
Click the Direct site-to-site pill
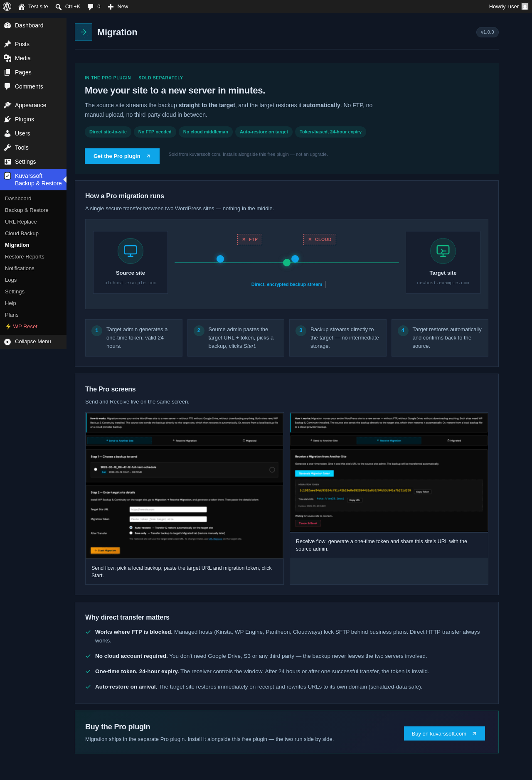[x=108, y=132]
